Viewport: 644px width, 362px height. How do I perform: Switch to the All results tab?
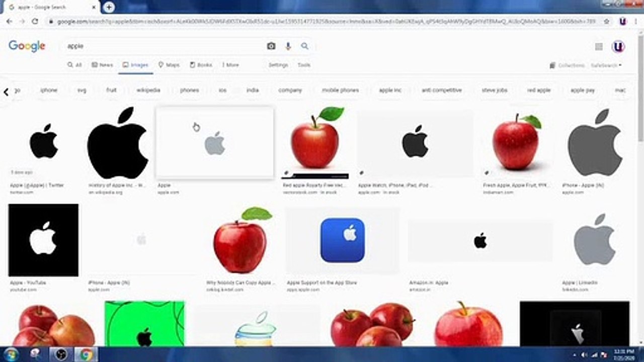74,65
